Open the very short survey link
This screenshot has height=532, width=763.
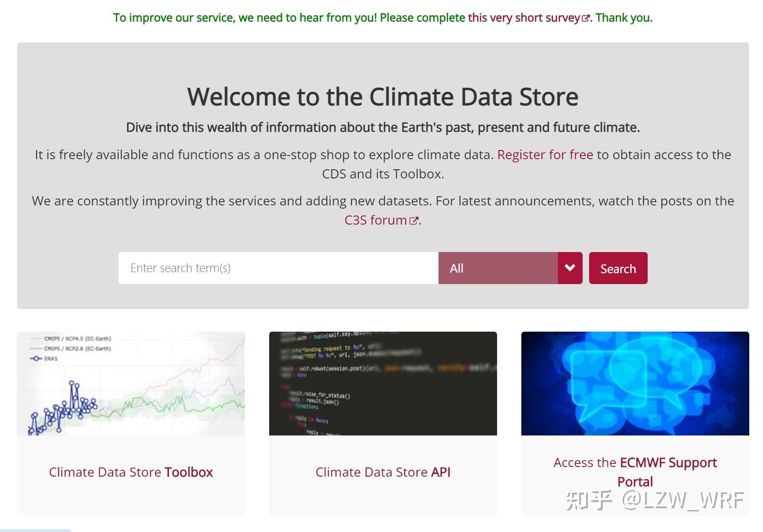click(x=524, y=18)
